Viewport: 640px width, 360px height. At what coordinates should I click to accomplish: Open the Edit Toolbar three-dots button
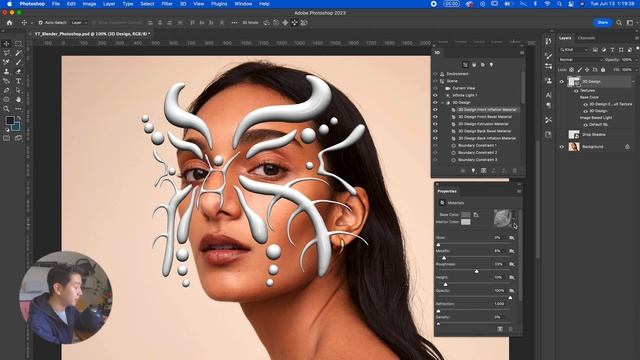click(18, 109)
